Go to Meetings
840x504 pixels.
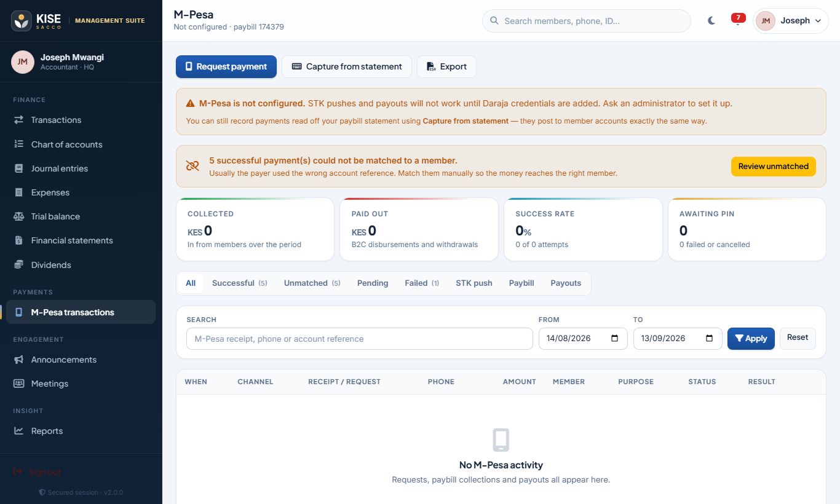pos(81,384)
